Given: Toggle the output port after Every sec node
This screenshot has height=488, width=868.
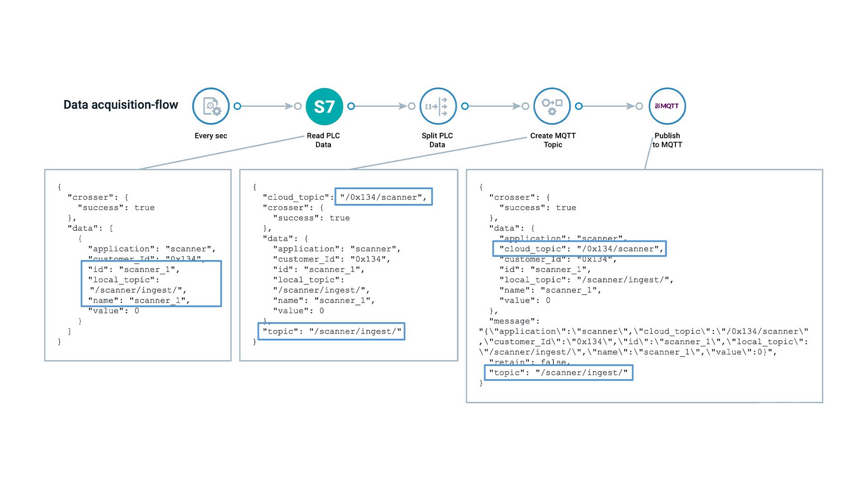Looking at the screenshot, I should tap(237, 106).
